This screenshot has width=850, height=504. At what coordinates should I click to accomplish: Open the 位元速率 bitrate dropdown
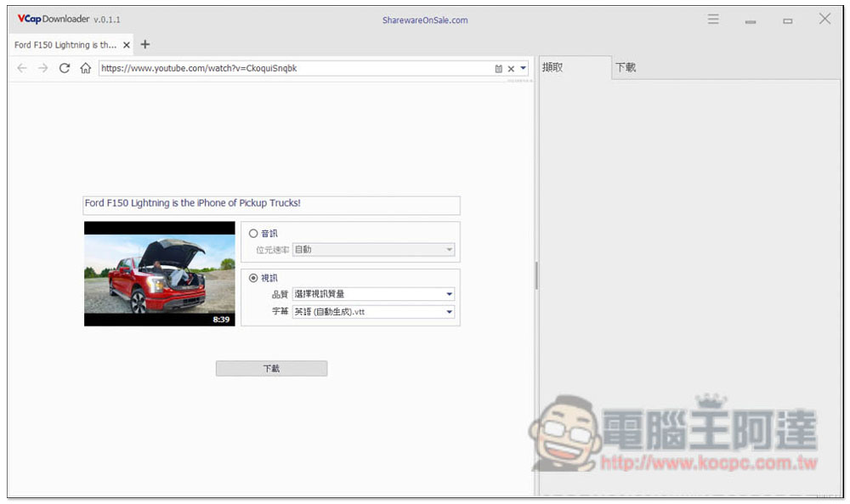(x=373, y=249)
